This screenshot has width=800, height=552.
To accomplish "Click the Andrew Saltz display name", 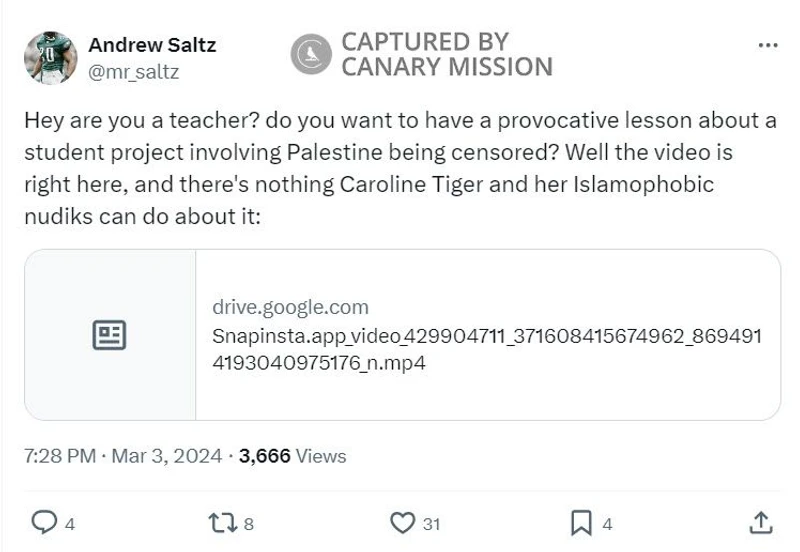I will click(152, 45).
